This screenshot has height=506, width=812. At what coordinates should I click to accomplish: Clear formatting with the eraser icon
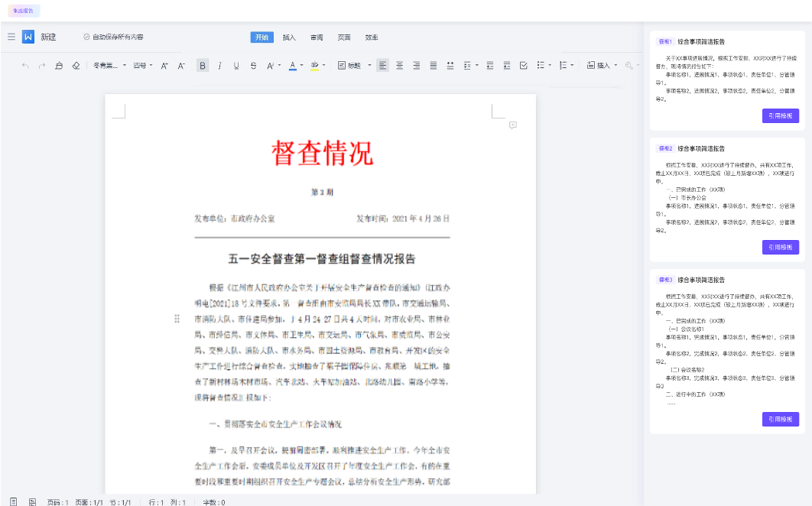(75, 66)
